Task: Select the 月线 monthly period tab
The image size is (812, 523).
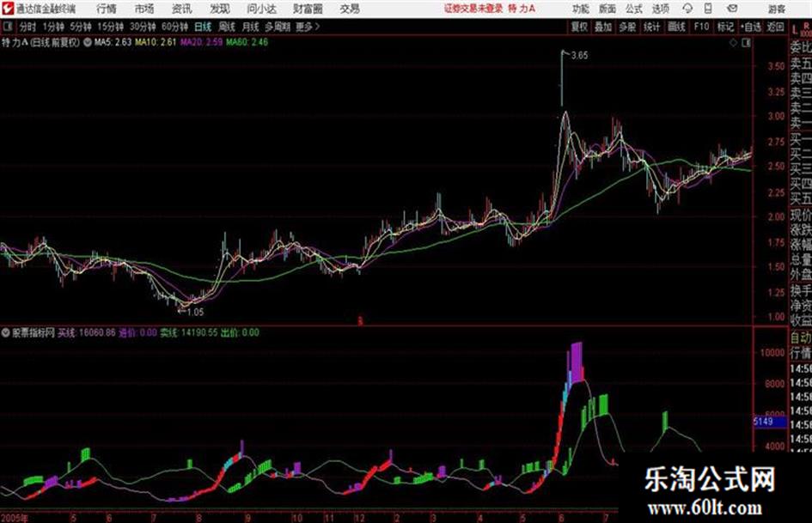Action: [x=251, y=27]
